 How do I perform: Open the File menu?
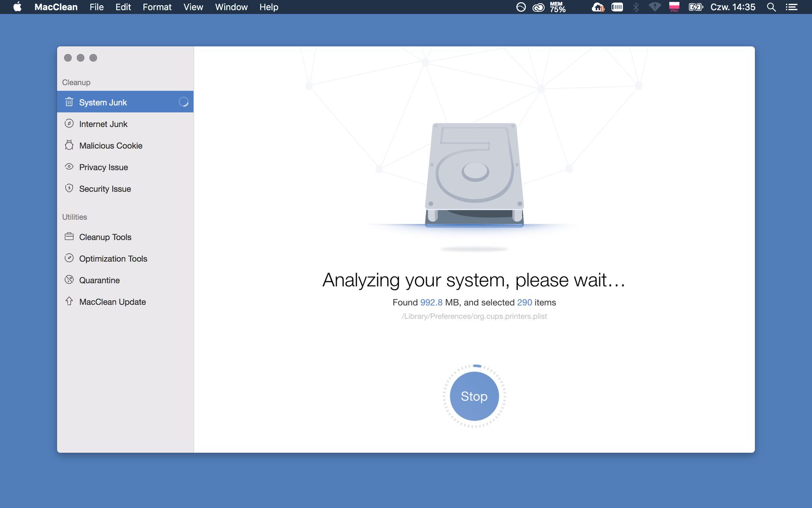click(x=96, y=7)
